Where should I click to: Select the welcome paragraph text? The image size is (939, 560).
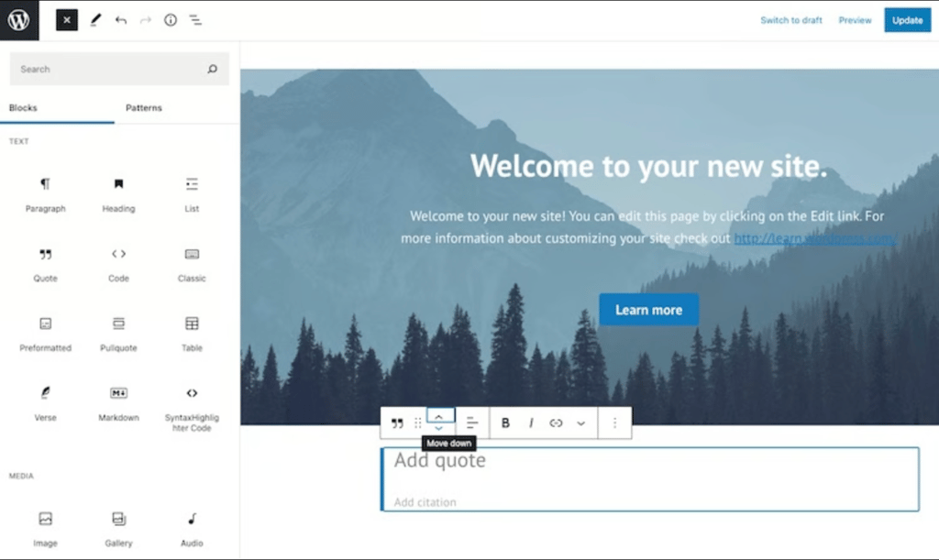click(x=647, y=226)
